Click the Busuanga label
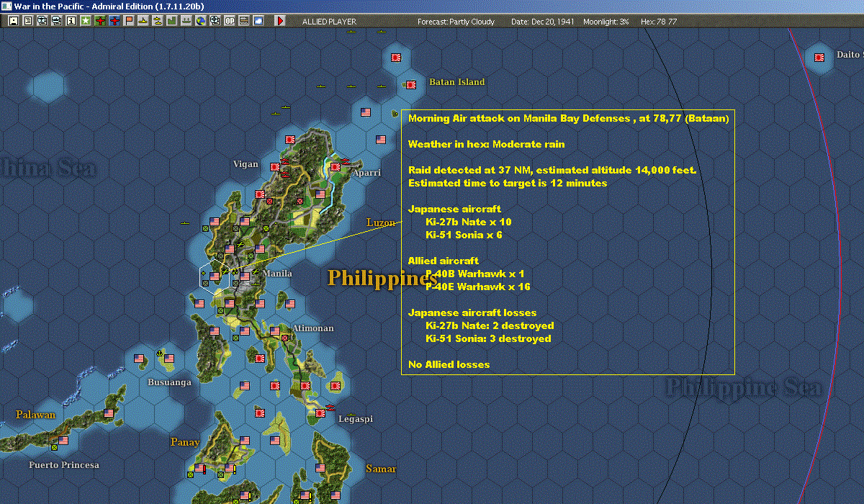 point(170,382)
